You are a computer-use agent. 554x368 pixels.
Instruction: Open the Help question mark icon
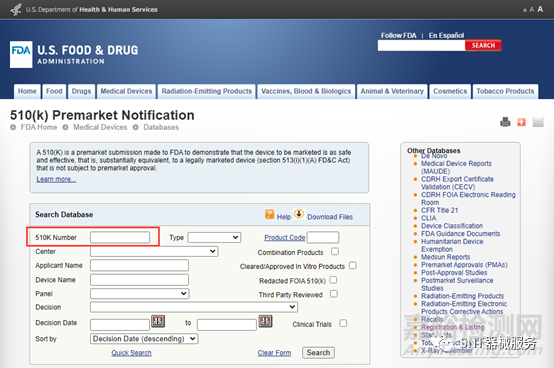[x=270, y=214]
